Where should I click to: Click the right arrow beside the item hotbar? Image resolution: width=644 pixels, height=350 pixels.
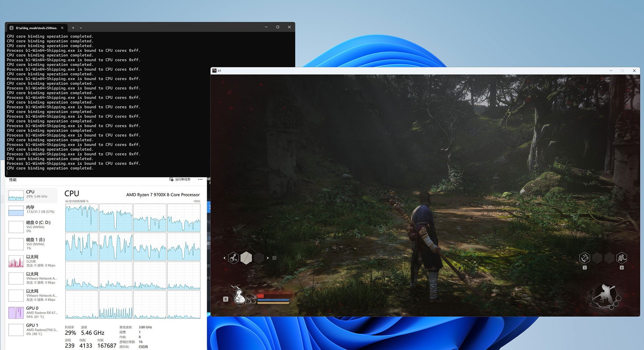click(268, 258)
